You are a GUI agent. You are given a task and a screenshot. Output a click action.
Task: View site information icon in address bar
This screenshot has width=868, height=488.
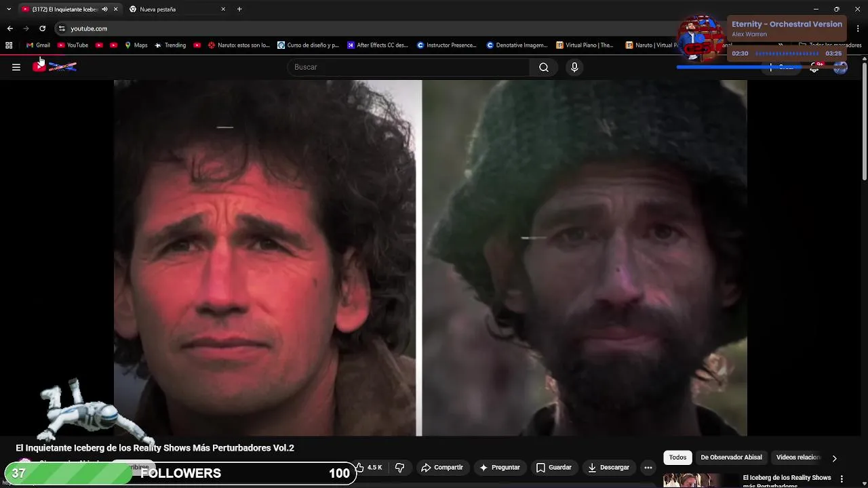62,28
